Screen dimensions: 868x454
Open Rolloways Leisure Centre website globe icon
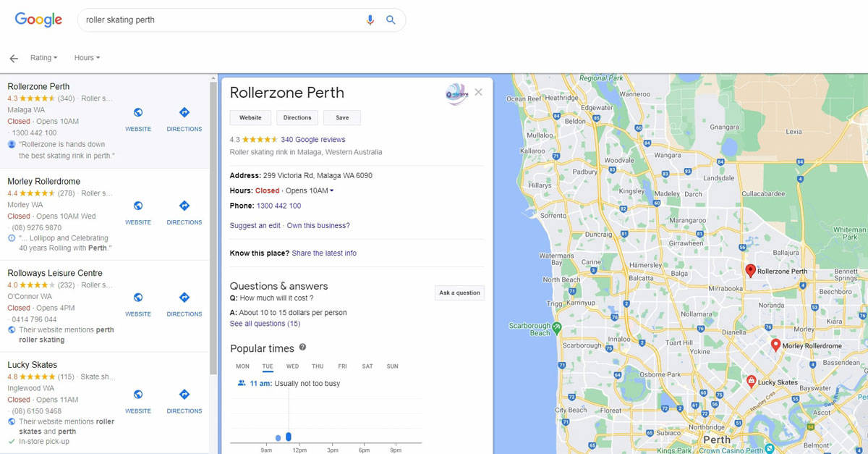click(138, 298)
